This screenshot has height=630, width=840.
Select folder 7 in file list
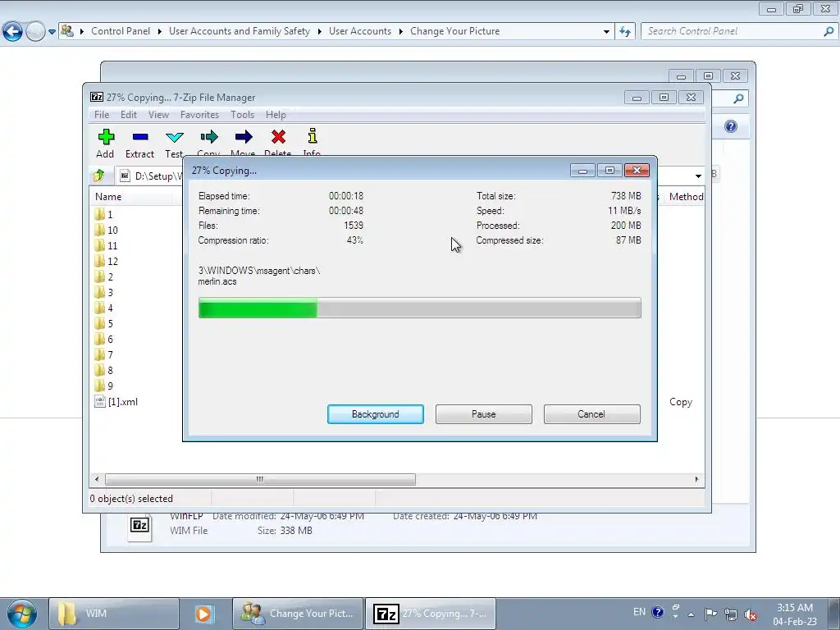(x=104, y=354)
